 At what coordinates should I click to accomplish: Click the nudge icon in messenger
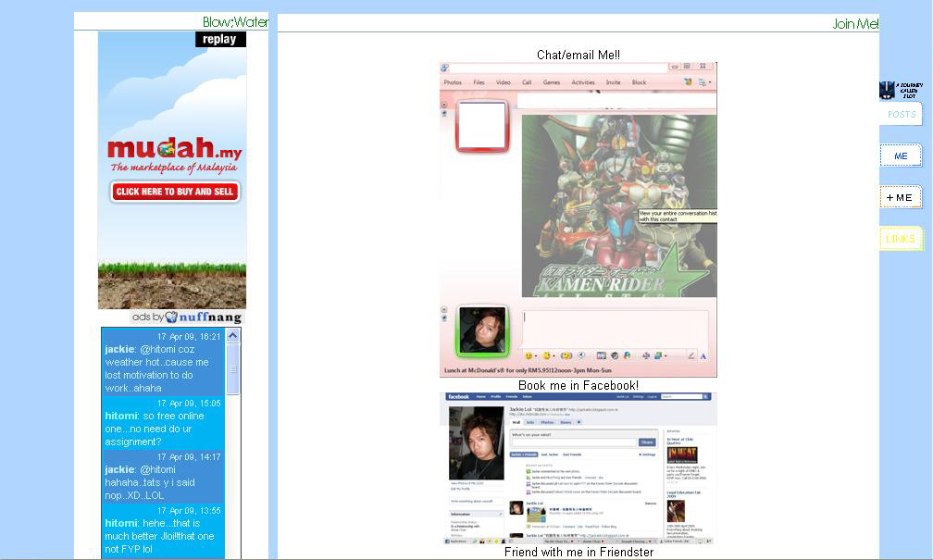click(x=566, y=355)
